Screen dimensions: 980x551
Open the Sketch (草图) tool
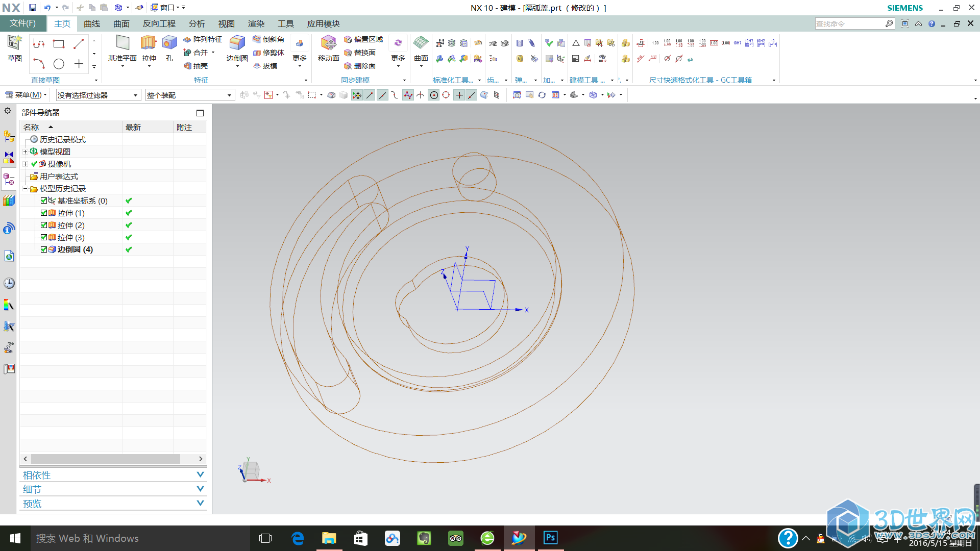point(14,48)
